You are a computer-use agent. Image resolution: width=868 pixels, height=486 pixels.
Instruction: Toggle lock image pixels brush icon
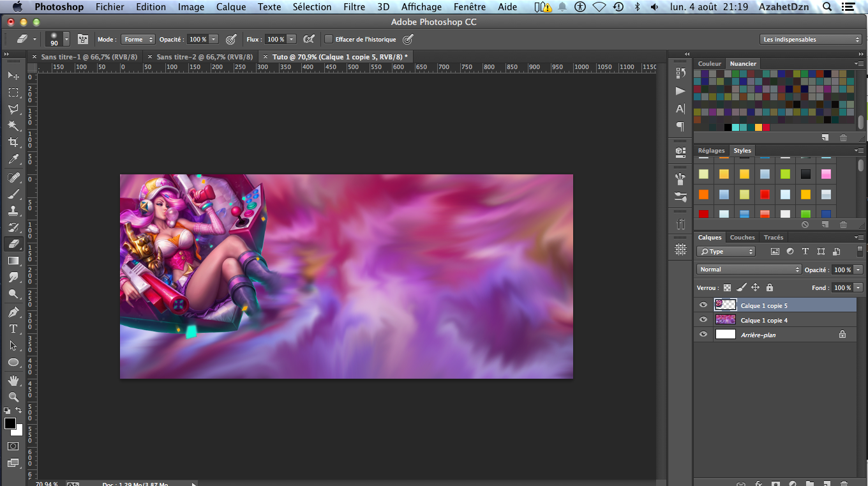coord(741,287)
